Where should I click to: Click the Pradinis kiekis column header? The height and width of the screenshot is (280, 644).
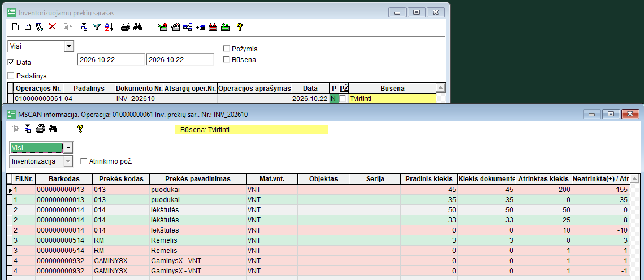click(429, 179)
